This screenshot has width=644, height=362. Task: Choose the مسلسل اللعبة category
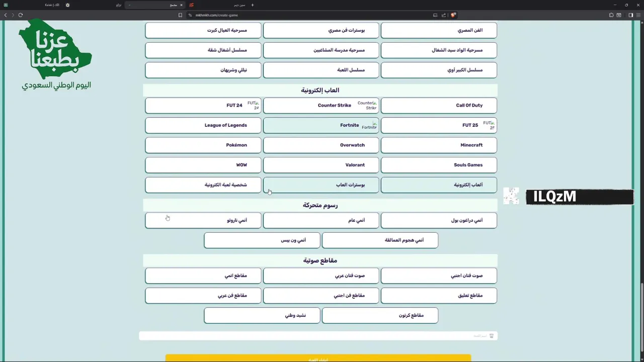(321, 70)
